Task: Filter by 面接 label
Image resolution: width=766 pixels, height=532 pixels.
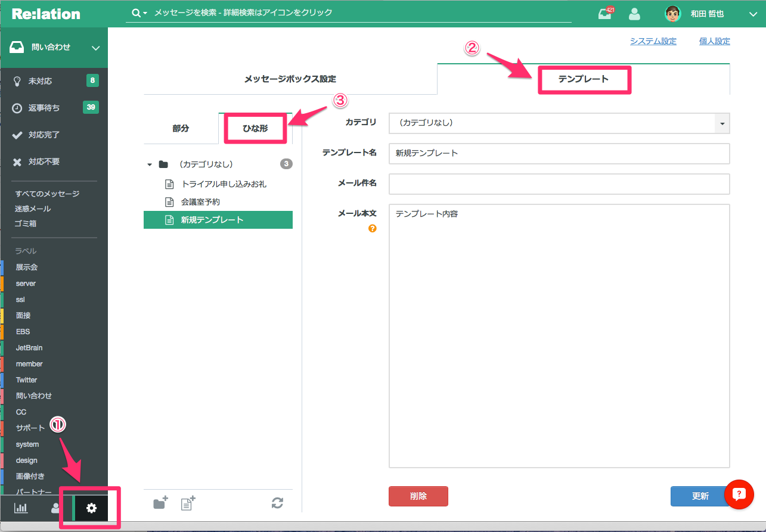Action: tap(23, 316)
